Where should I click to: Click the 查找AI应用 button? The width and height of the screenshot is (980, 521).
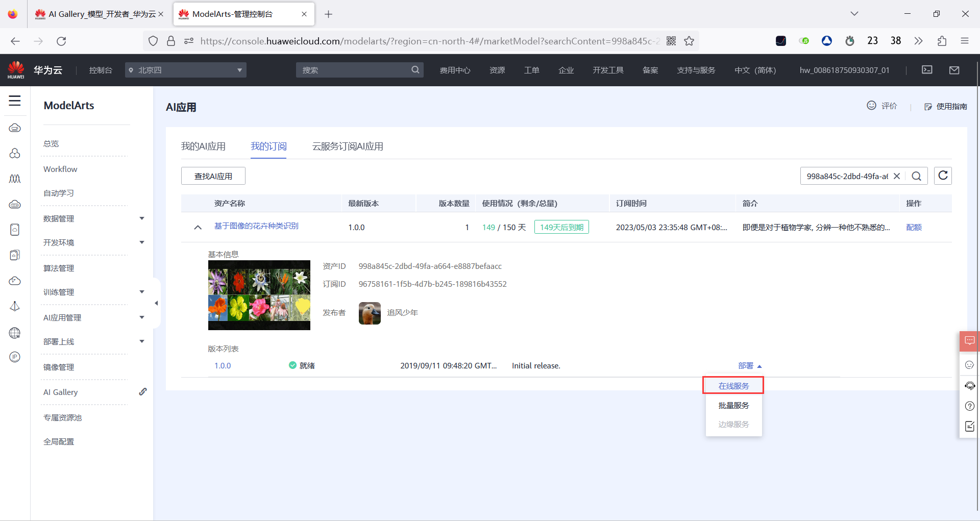[x=213, y=176]
